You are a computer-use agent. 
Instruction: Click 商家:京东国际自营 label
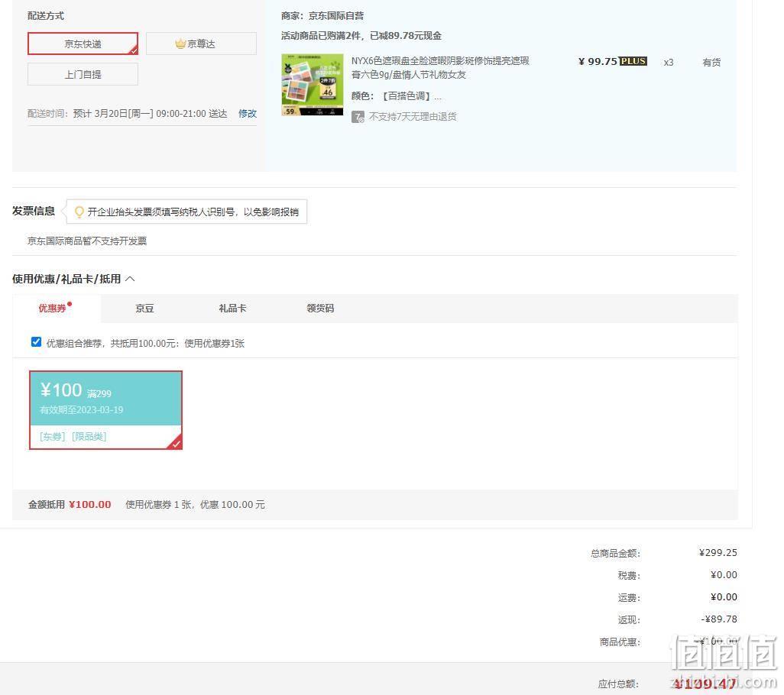322,16
